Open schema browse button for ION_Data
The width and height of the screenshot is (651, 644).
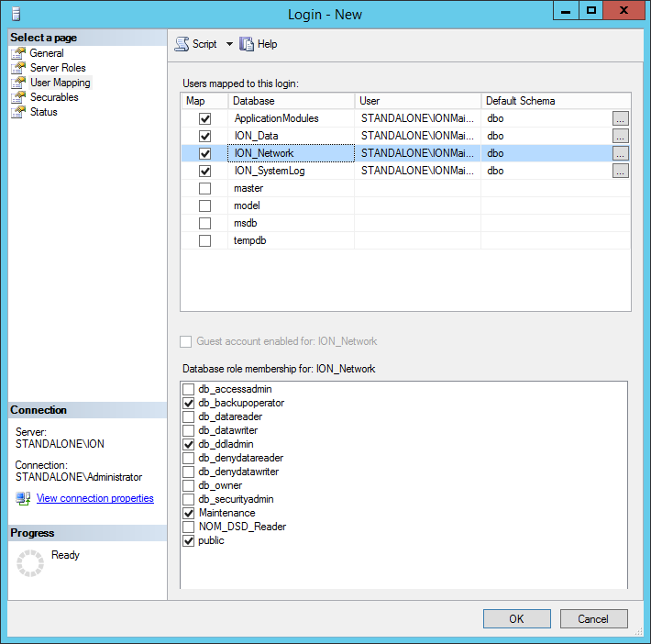620,136
